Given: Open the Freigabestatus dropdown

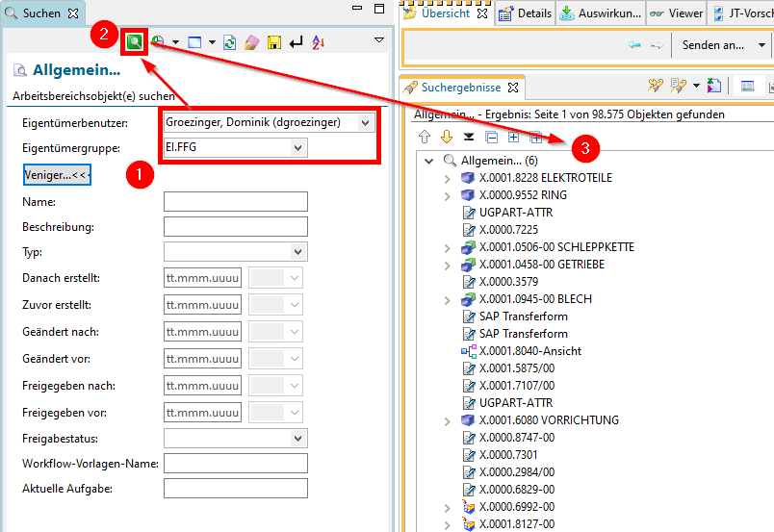Looking at the screenshot, I should click(x=297, y=438).
